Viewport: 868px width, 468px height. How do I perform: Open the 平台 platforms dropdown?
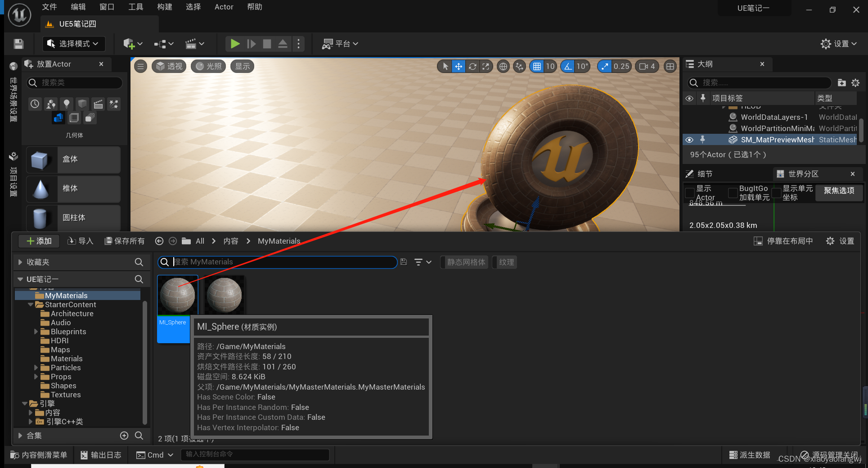point(340,44)
